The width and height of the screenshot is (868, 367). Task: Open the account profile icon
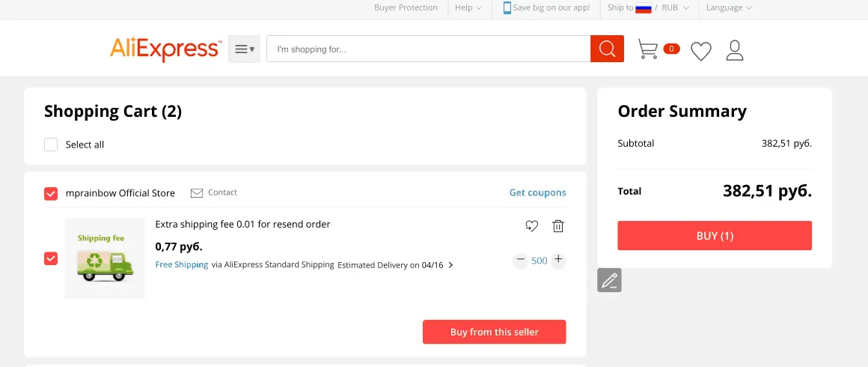[735, 50]
